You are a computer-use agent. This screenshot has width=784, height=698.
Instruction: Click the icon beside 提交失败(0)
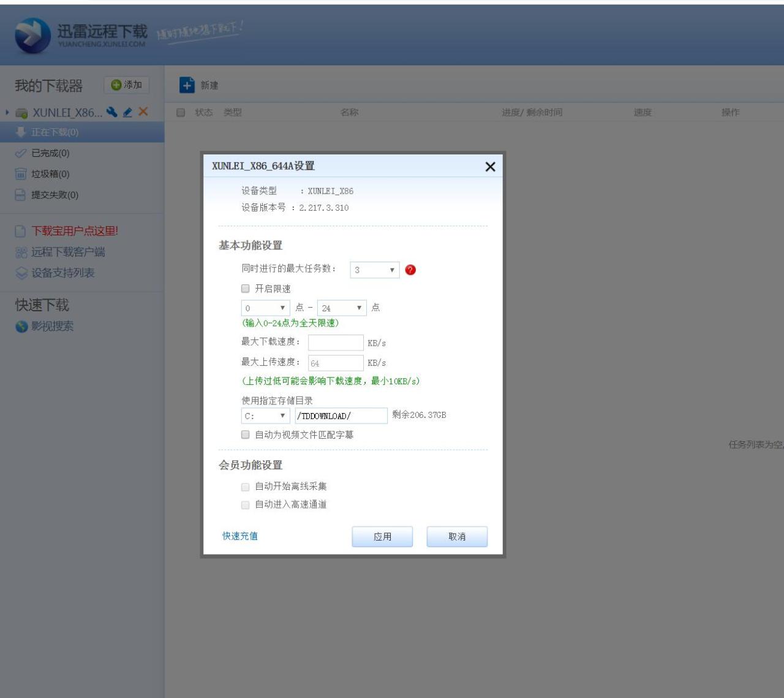[x=21, y=195]
